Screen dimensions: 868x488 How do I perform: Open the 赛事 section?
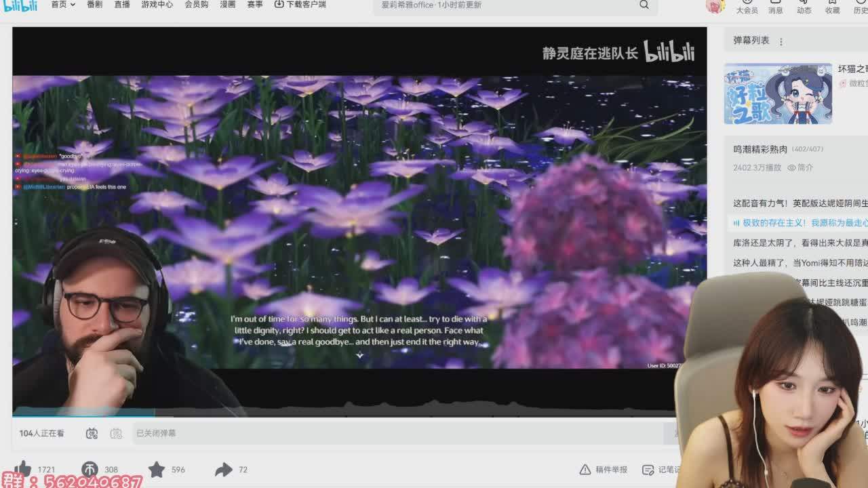pyautogui.click(x=255, y=4)
